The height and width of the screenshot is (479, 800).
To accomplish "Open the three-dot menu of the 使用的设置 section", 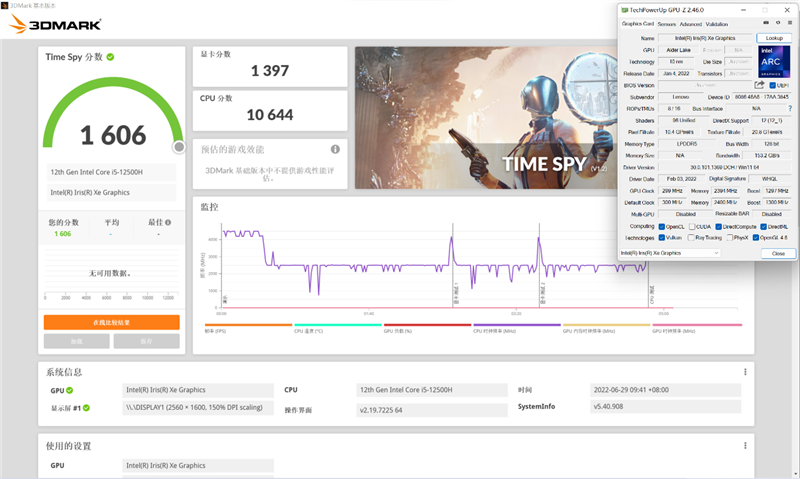I will pos(745,446).
